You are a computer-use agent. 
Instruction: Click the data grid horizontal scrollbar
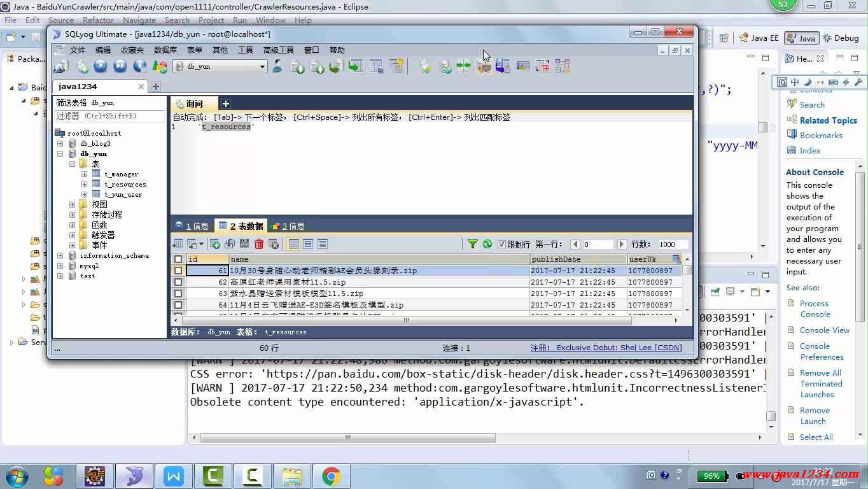pyautogui.click(x=407, y=320)
